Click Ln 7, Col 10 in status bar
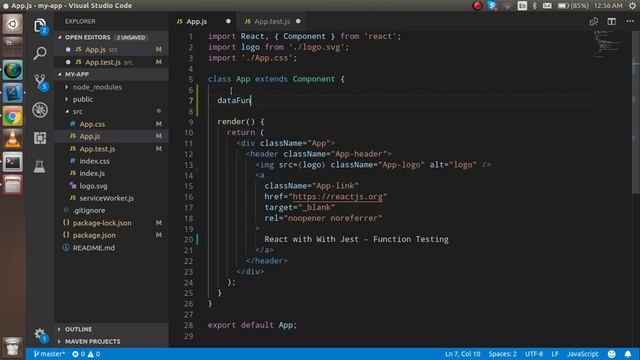The image size is (640, 360). point(462,354)
